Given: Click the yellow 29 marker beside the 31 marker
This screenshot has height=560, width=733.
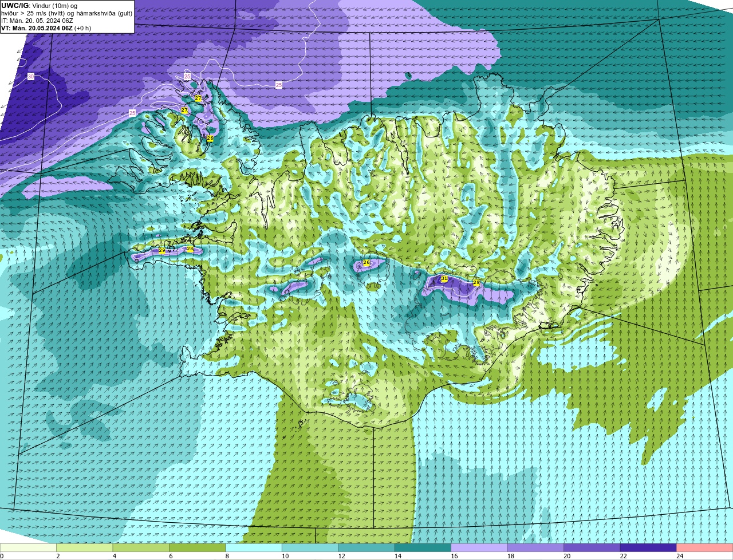Looking at the screenshot, I should pos(476,283).
